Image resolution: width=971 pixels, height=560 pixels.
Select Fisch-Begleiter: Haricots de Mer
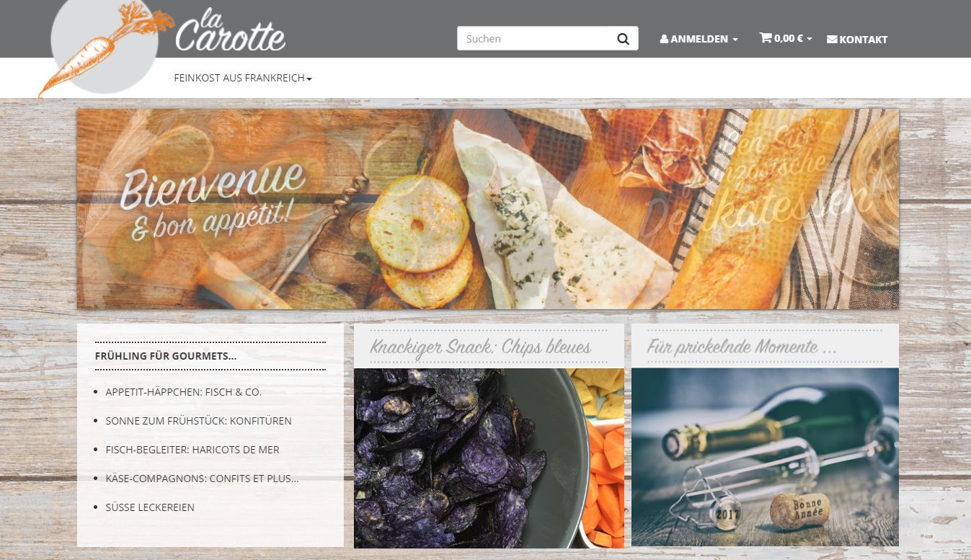click(x=192, y=450)
